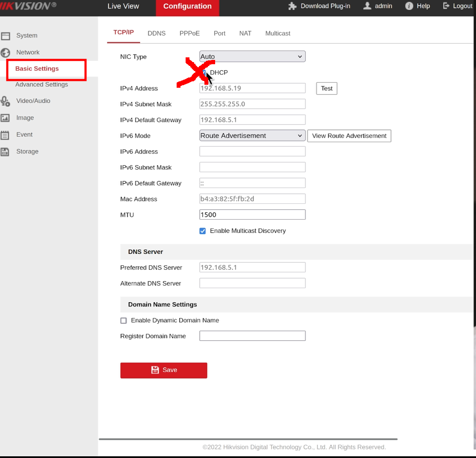Click the System monitor icon in sidebar
476x458 pixels.
(6, 36)
